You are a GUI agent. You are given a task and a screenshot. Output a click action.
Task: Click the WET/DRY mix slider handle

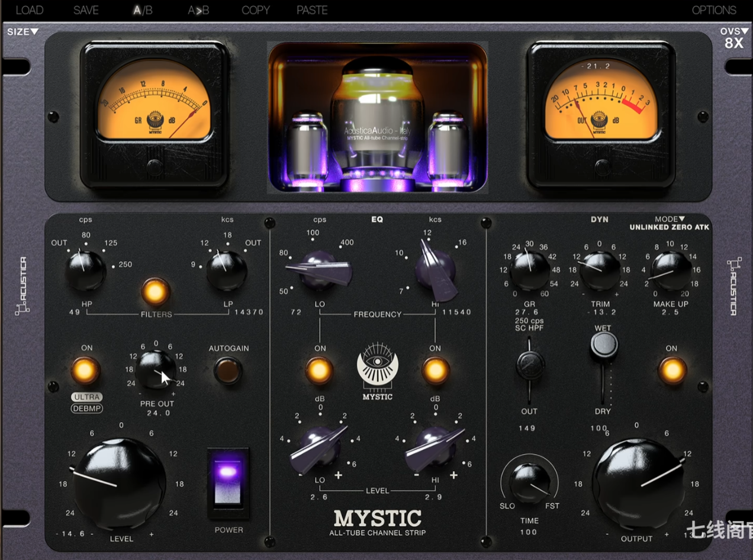pos(603,345)
